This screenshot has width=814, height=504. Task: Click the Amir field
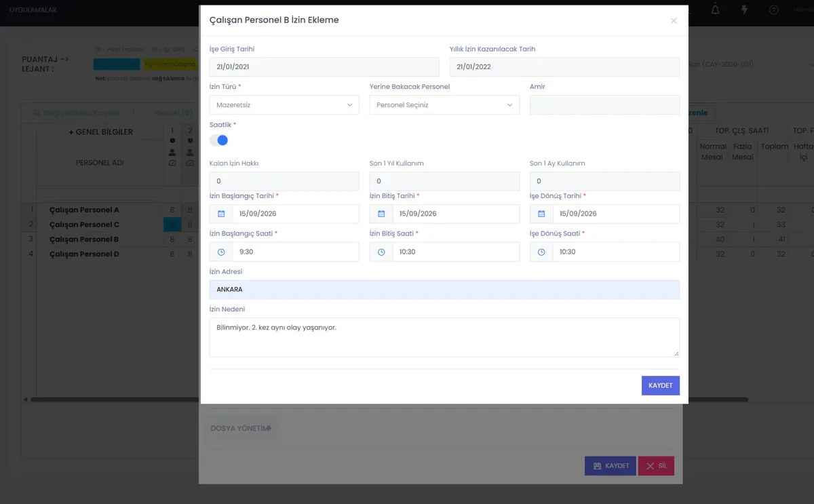(x=604, y=105)
